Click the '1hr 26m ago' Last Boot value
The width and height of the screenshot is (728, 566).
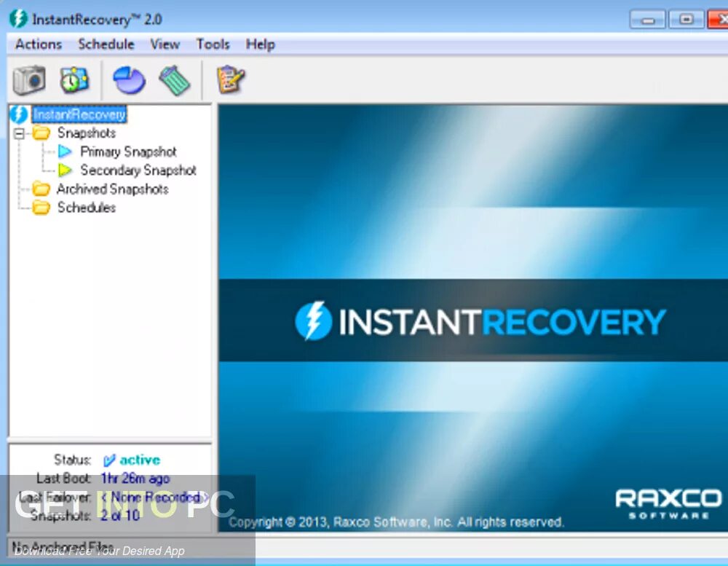pyautogui.click(x=135, y=478)
